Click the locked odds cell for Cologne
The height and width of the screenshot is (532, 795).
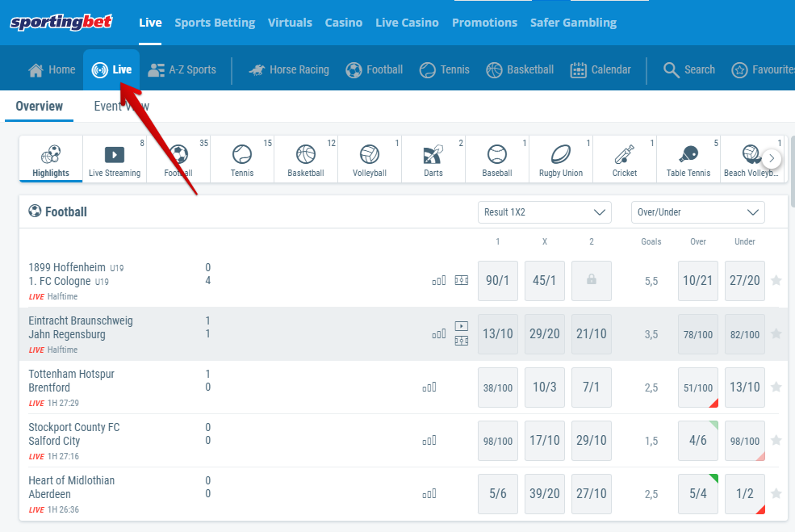(x=591, y=281)
